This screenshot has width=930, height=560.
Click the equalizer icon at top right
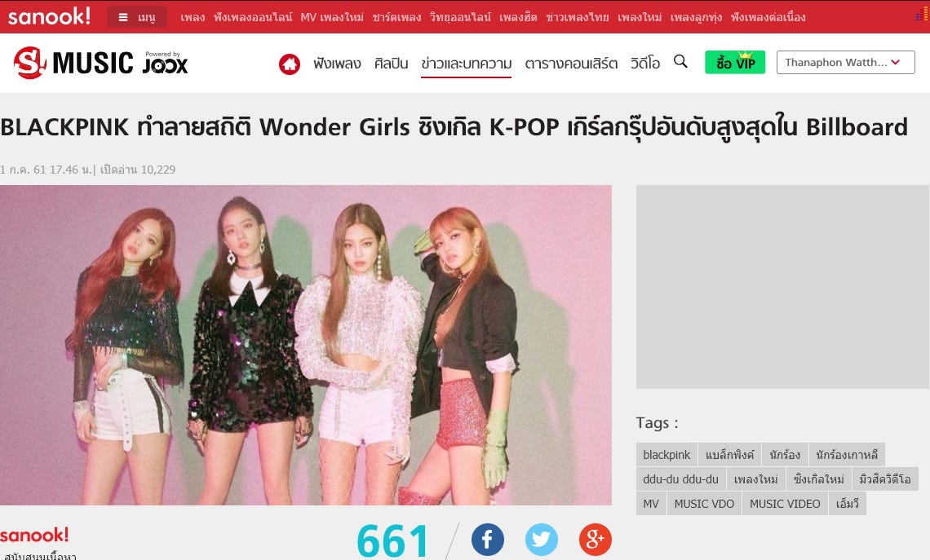coord(923,14)
